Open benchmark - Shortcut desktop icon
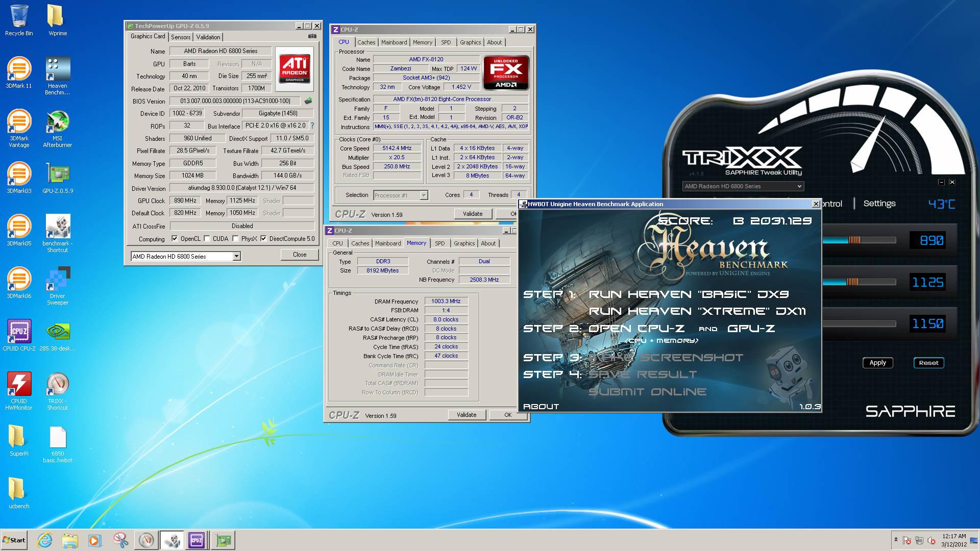This screenshot has width=980, height=551. coord(57,233)
